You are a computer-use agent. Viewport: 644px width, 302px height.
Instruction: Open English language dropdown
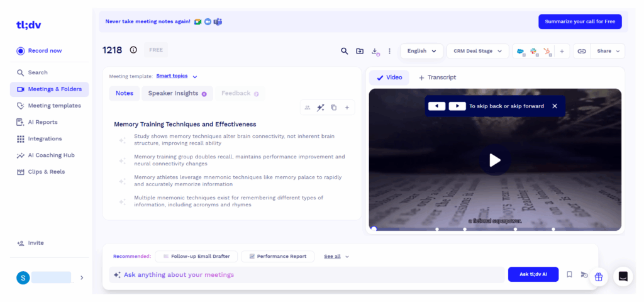point(422,51)
